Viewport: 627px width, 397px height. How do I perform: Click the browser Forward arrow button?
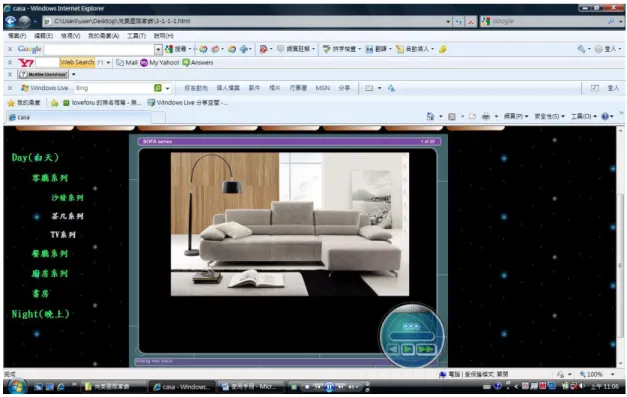24,21
